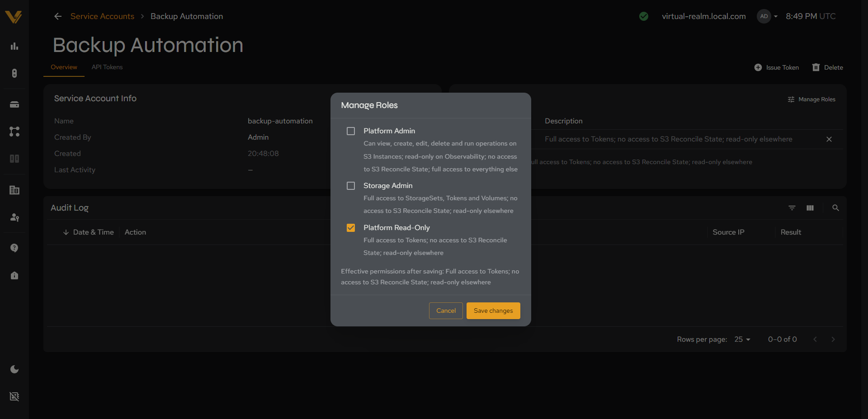Open the connected-nodes network sidebar icon
The height and width of the screenshot is (419, 868).
pyautogui.click(x=14, y=132)
